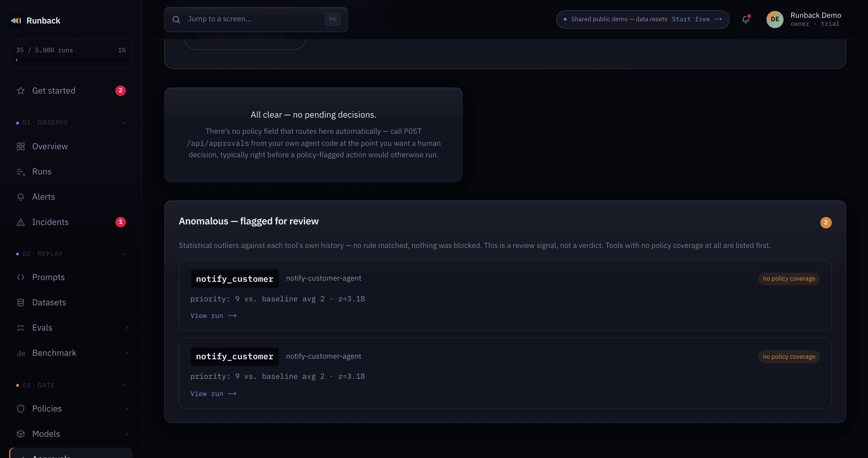Click the Runback rewind logo icon

16,21
